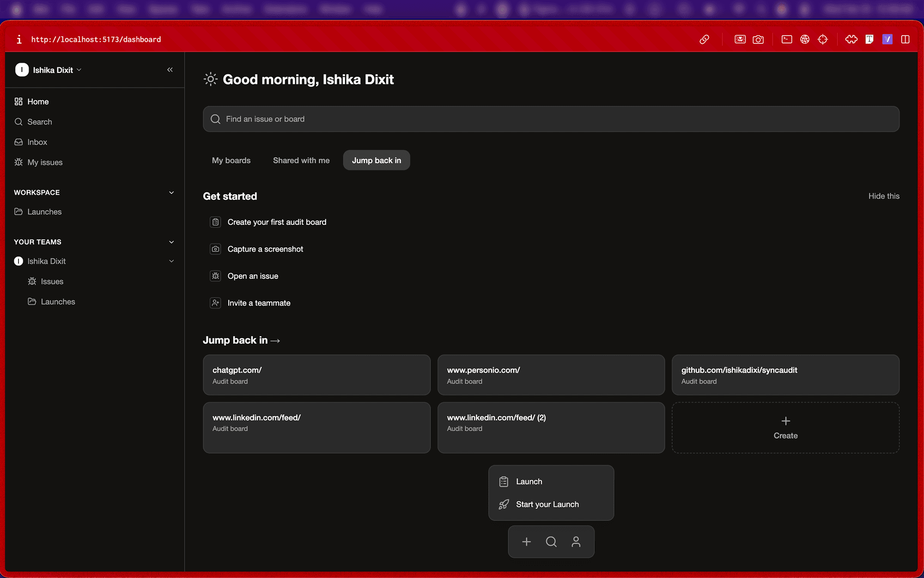Click the person icon in bottom dock

point(576,542)
